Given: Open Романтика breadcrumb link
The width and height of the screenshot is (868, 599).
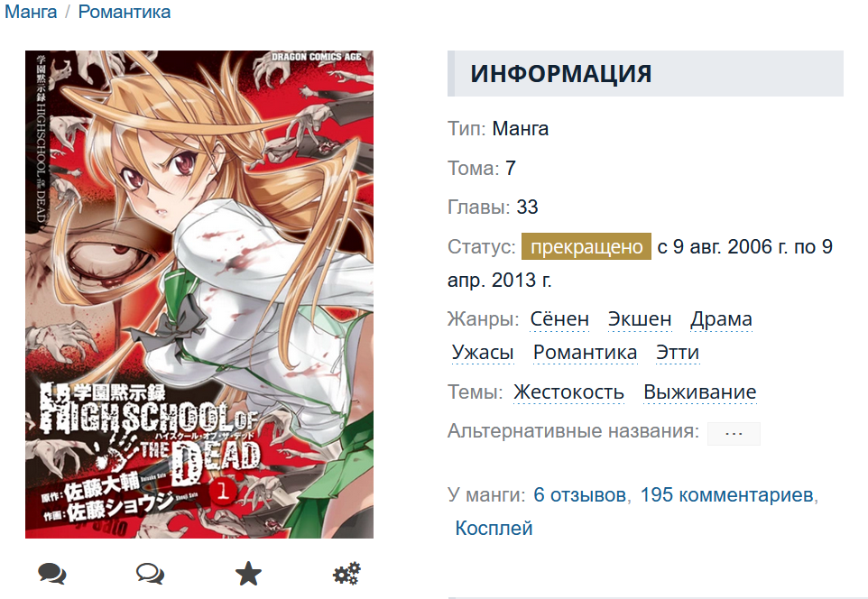Looking at the screenshot, I should pyautogui.click(x=124, y=12).
